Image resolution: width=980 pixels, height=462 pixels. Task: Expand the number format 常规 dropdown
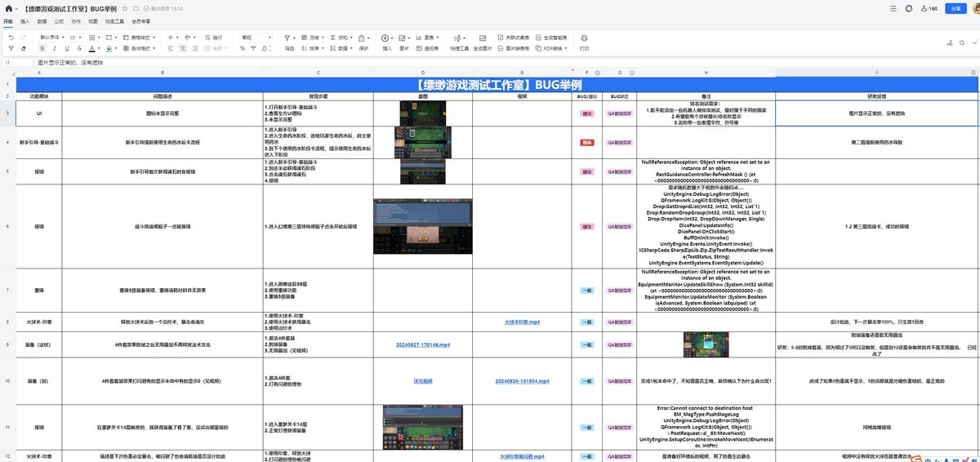[256, 38]
